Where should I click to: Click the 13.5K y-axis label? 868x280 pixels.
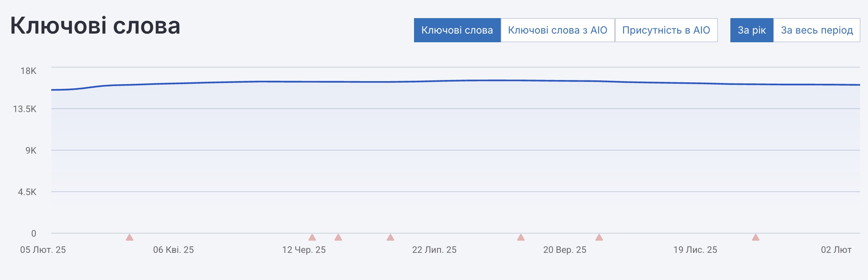(x=25, y=109)
